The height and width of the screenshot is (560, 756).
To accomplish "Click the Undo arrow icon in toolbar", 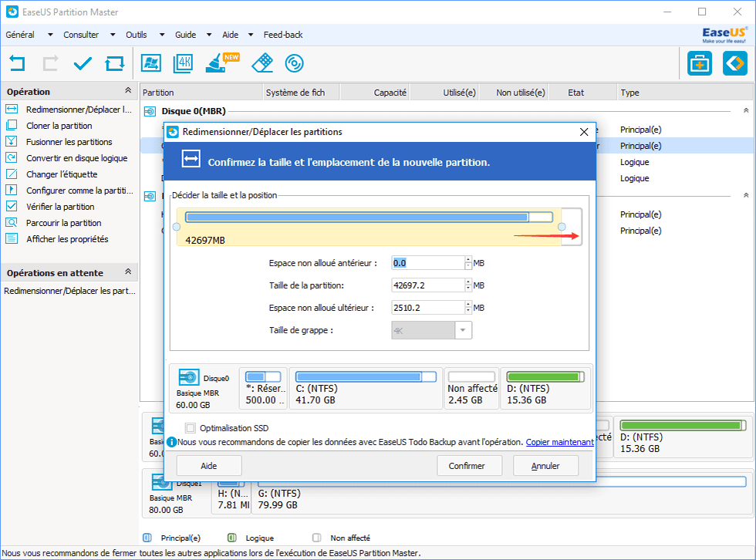I will click(17, 63).
